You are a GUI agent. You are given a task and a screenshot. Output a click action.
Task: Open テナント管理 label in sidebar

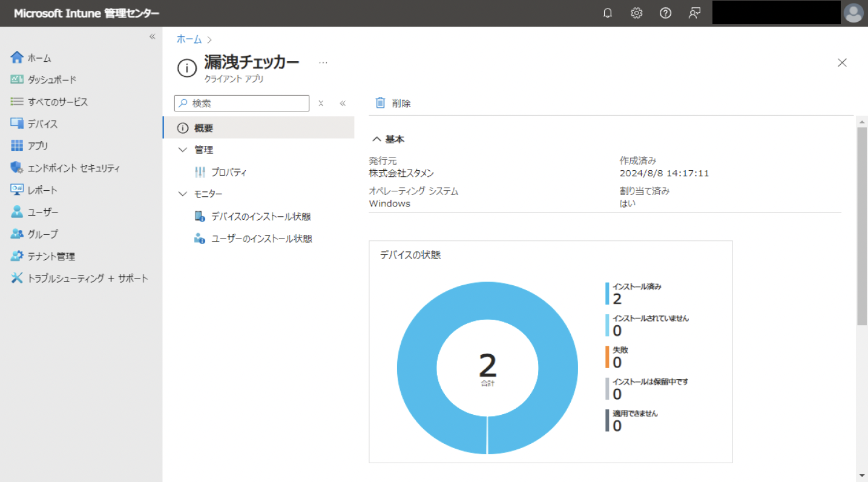click(51, 257)
